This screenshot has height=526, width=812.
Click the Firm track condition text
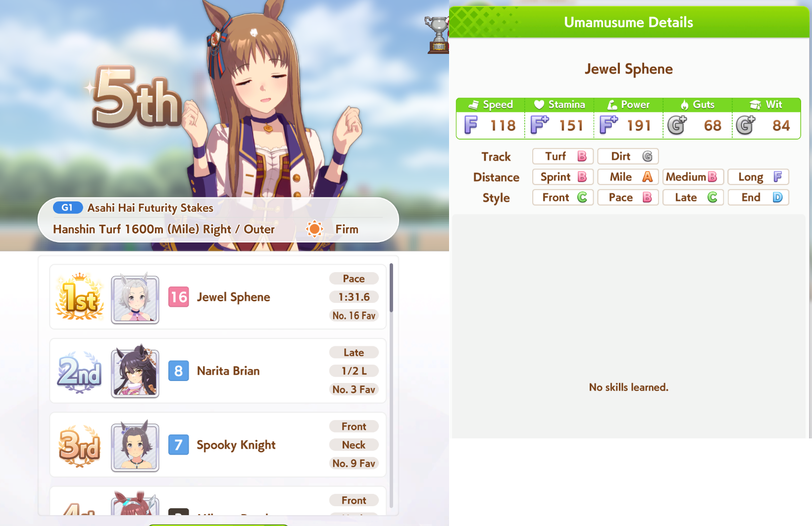[x=347, y=229]
